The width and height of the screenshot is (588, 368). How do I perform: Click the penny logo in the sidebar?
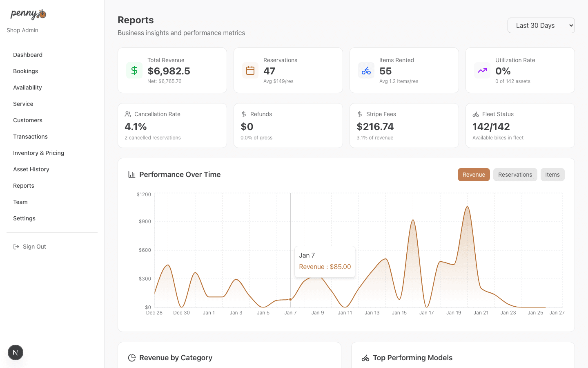(x=27, y=14)
